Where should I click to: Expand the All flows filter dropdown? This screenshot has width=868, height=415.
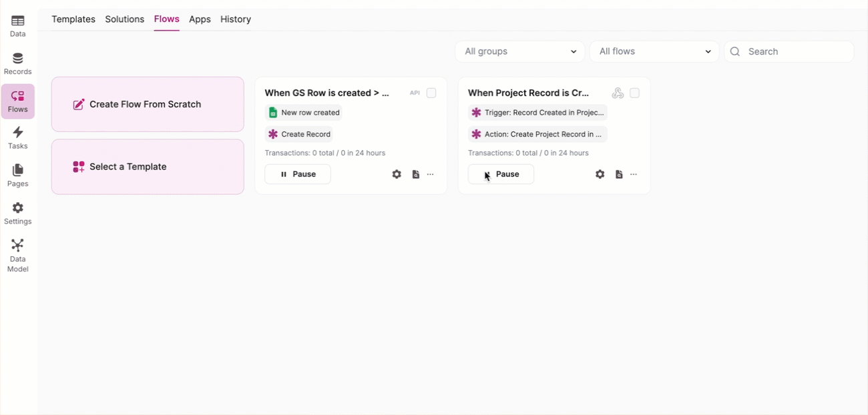(654, 51)
